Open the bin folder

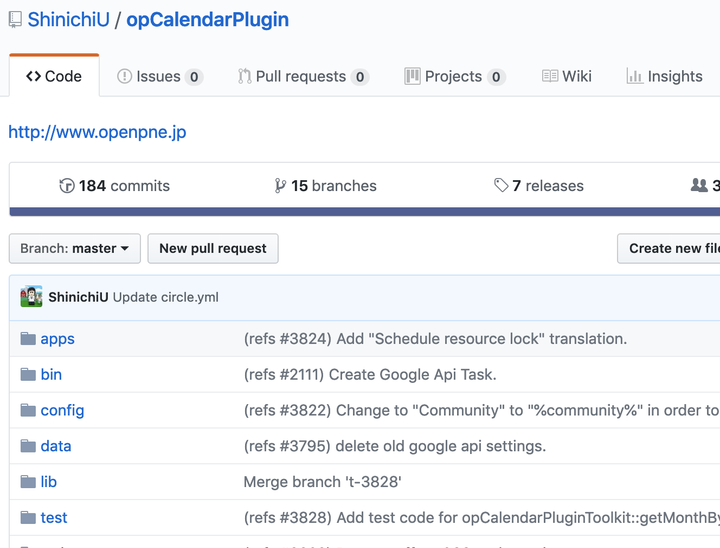(51, 375)
